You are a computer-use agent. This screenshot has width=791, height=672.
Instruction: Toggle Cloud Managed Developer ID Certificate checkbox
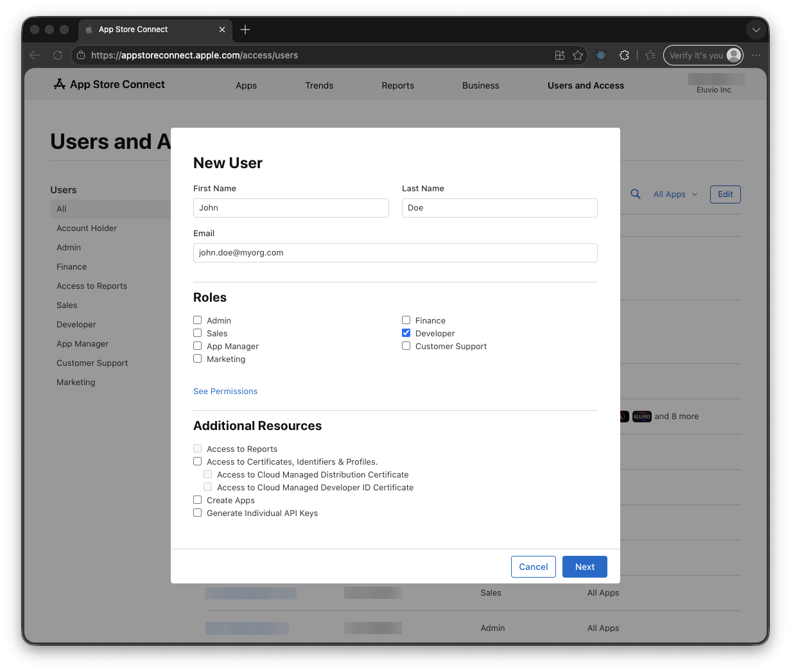208,487
